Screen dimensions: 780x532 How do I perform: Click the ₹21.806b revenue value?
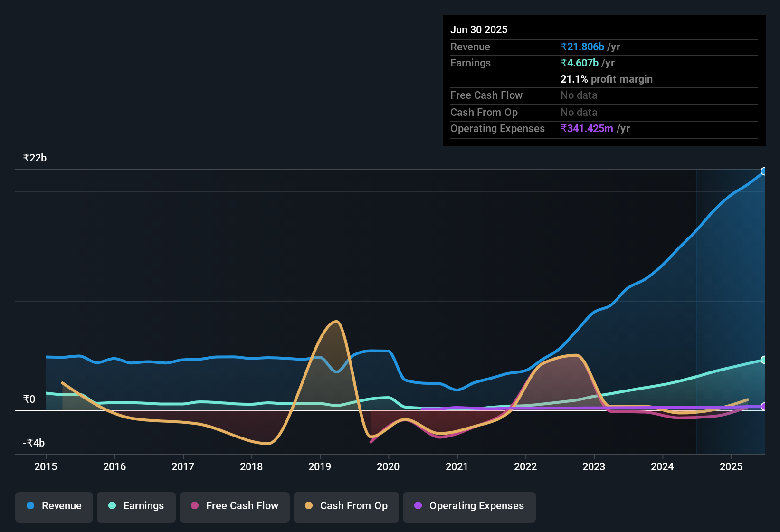(582, 47)
